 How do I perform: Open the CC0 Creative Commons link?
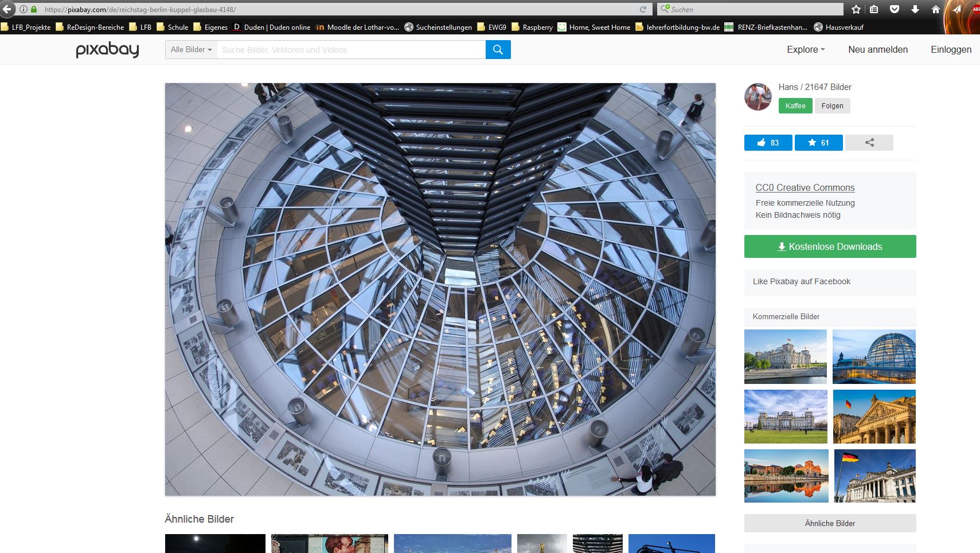[x=805, y=187]
